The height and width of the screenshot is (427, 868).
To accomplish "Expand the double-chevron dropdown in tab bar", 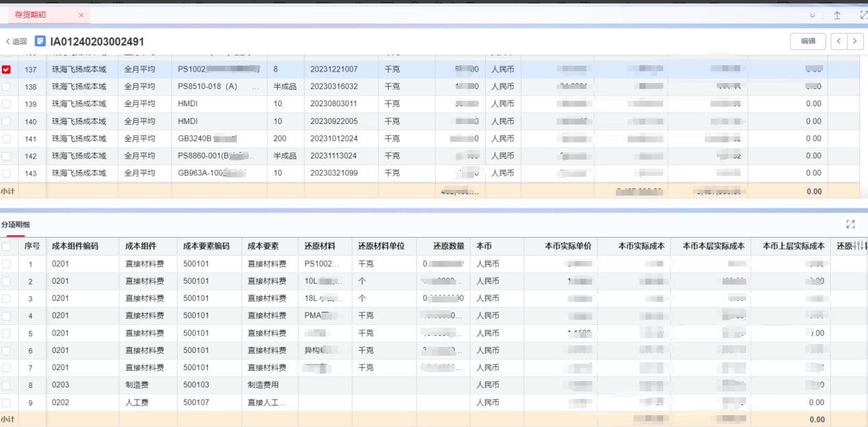I will tap(813, 15).
